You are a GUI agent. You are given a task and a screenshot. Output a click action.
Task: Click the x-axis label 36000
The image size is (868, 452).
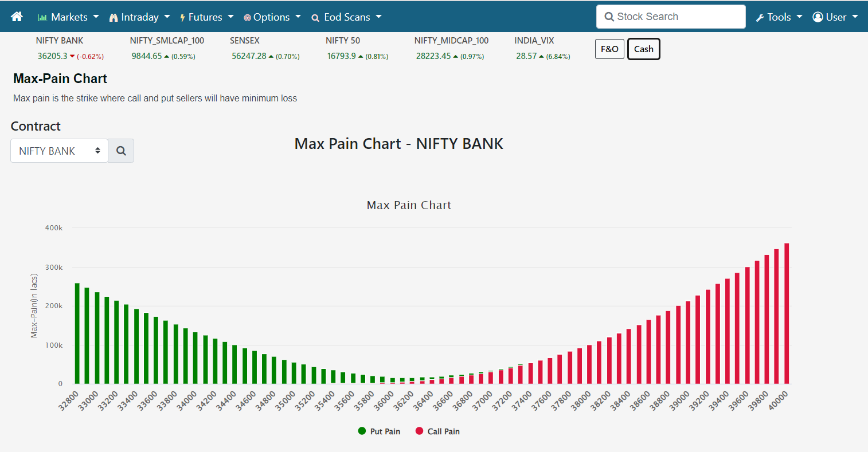pos(384,400)
